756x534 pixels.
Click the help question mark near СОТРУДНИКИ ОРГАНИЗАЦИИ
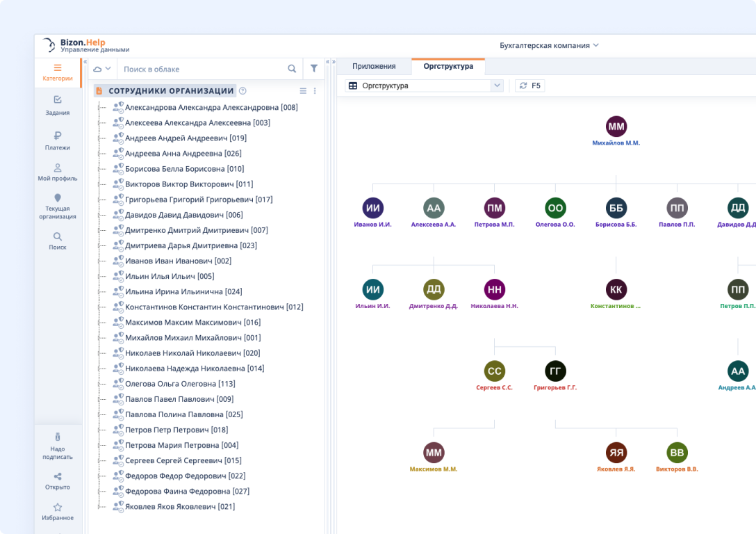(x=242, y=90)
